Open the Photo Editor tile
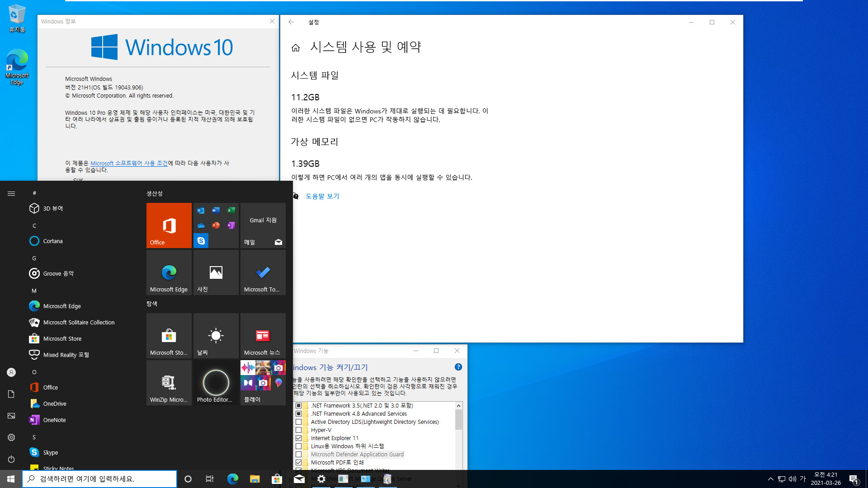868x488 pixels. pos(216,382)
